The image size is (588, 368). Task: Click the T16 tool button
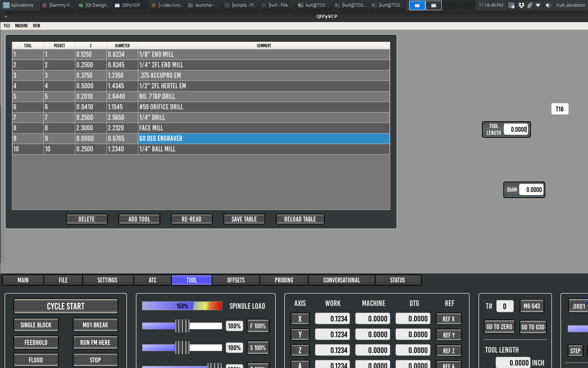click(x=560, y=109)
